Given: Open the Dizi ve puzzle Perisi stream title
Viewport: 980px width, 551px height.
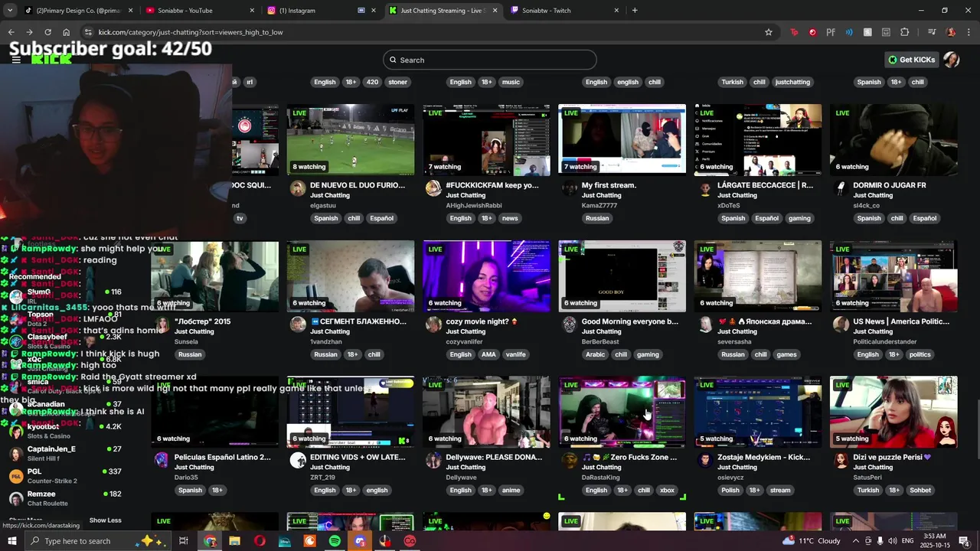Looking at the screenshot, I should coord(892,457).
